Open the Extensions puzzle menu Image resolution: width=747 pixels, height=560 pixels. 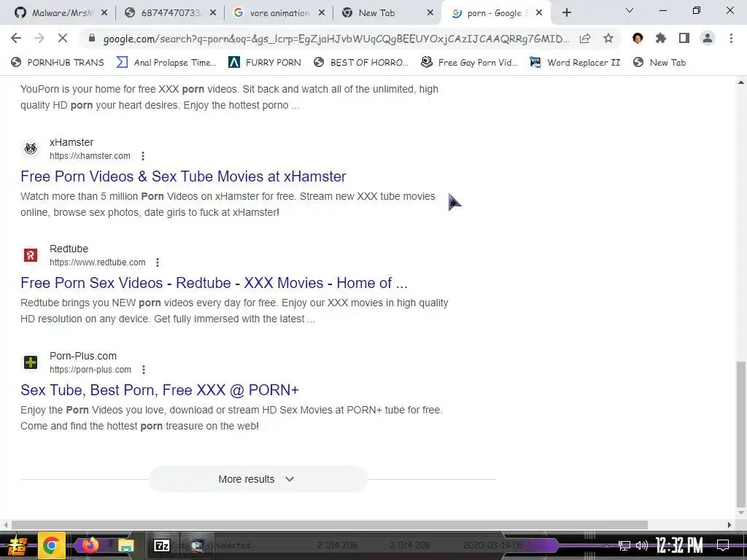pyautogui.click(x=661, y=38)
